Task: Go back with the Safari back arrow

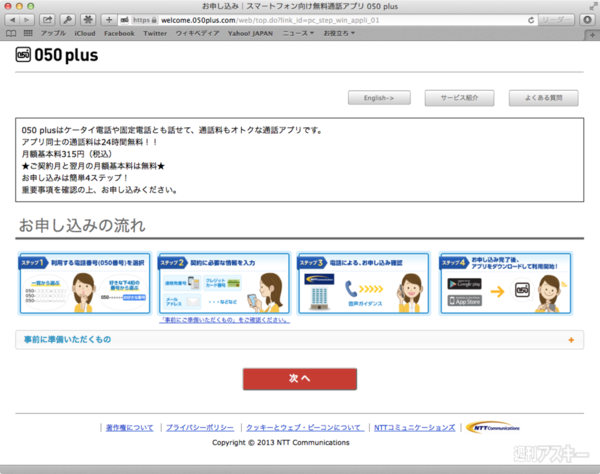Action: [x=12, y=20]
